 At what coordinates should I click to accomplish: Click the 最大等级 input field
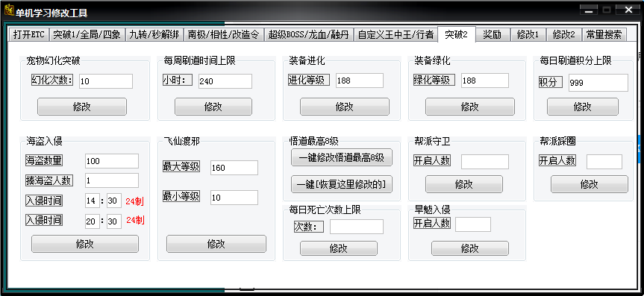coord(234,168)
